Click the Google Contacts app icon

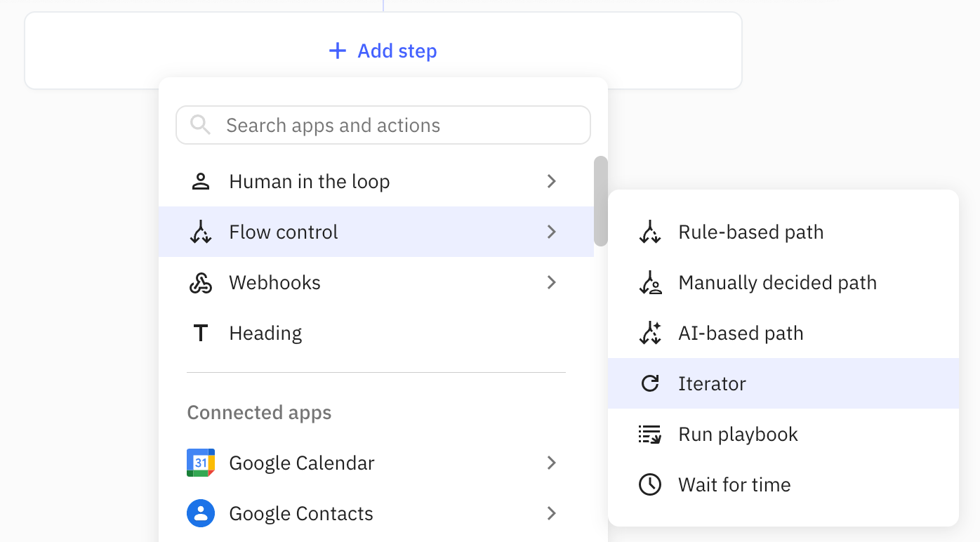point(201,513)
